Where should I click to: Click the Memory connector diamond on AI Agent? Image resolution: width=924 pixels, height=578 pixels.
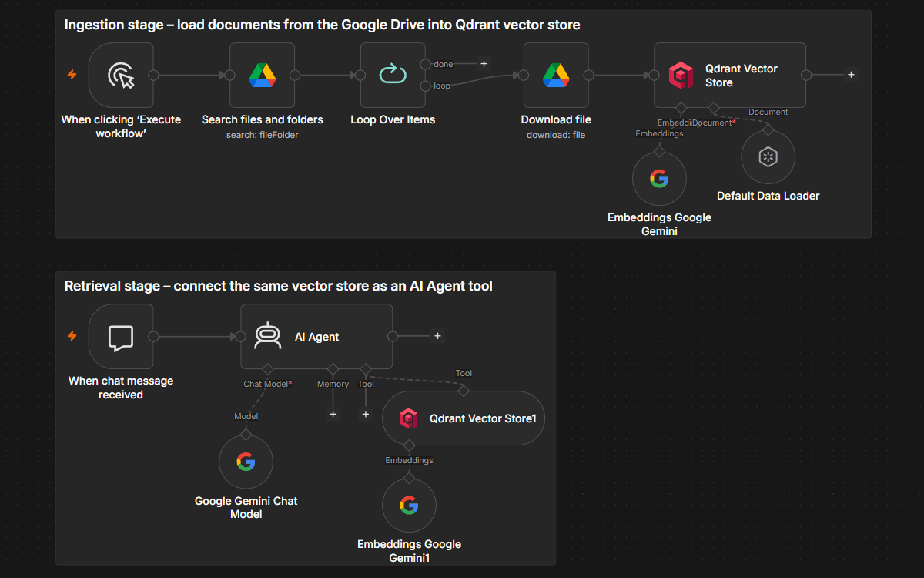[x=333, y=369]
